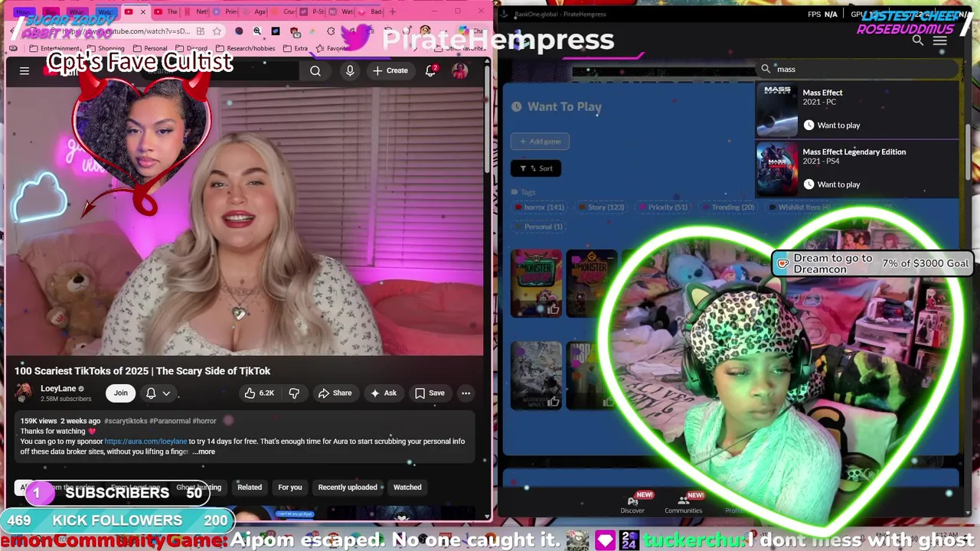Open the Sort filter dropdown
This screenshot has height=551, width=980.
click(x=536, y=168)
